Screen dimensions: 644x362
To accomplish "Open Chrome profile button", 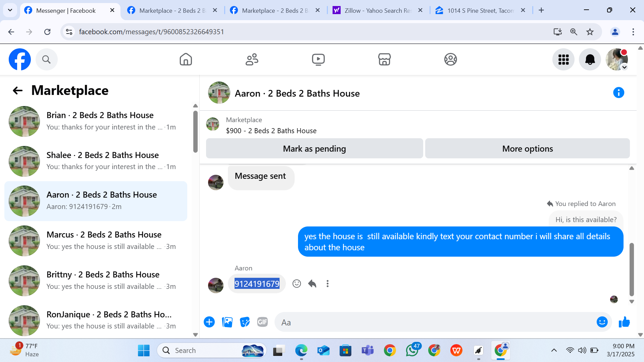I will click(x=615, y=32).
